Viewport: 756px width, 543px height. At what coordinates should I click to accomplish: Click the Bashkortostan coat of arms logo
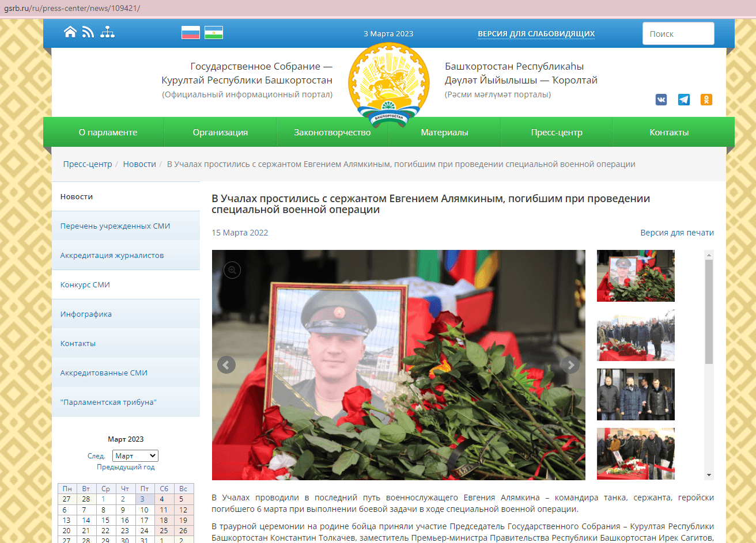(x=388, y=84)
